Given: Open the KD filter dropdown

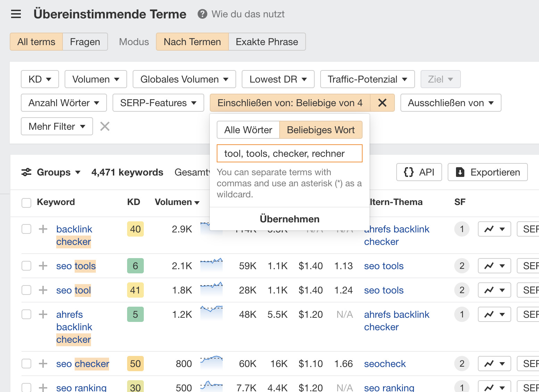Looking at the screenshot, I should [x=40, y=79].
